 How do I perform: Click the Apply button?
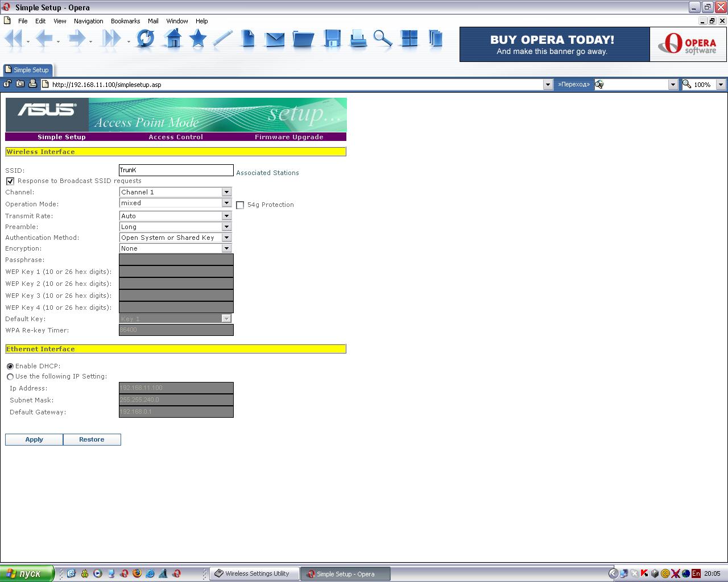tap(34, 439)
